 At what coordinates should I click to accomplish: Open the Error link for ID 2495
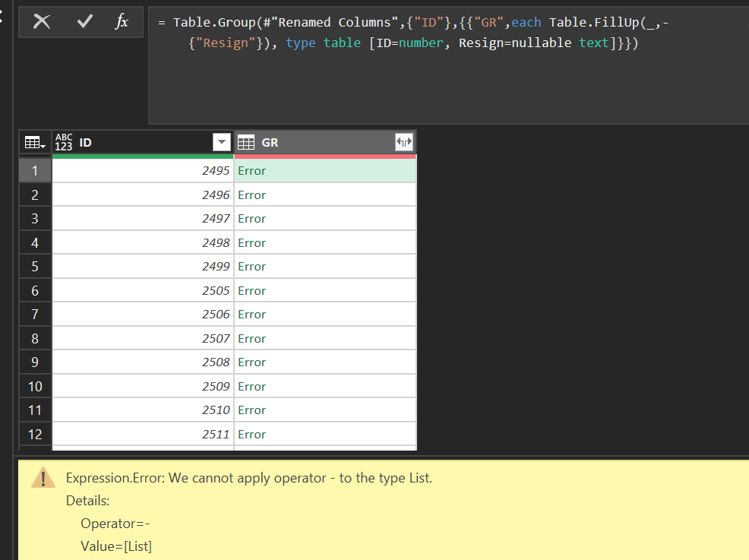251,170
